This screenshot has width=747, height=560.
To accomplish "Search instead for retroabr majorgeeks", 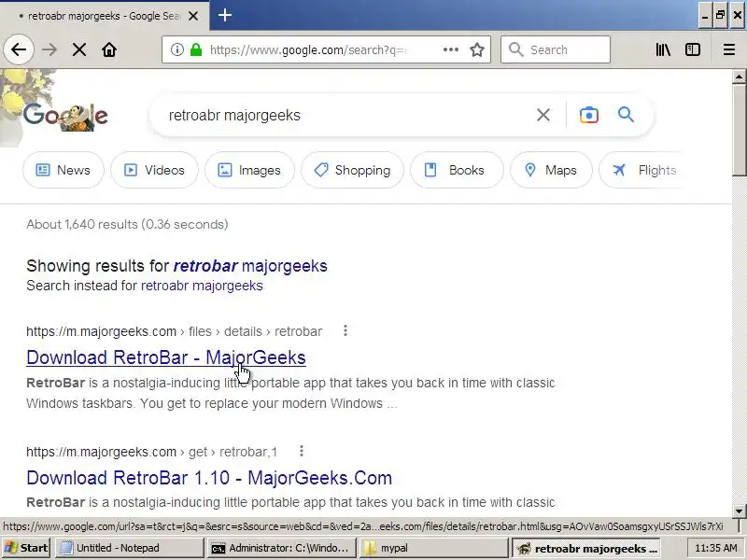I will click(x=202, y=286).
